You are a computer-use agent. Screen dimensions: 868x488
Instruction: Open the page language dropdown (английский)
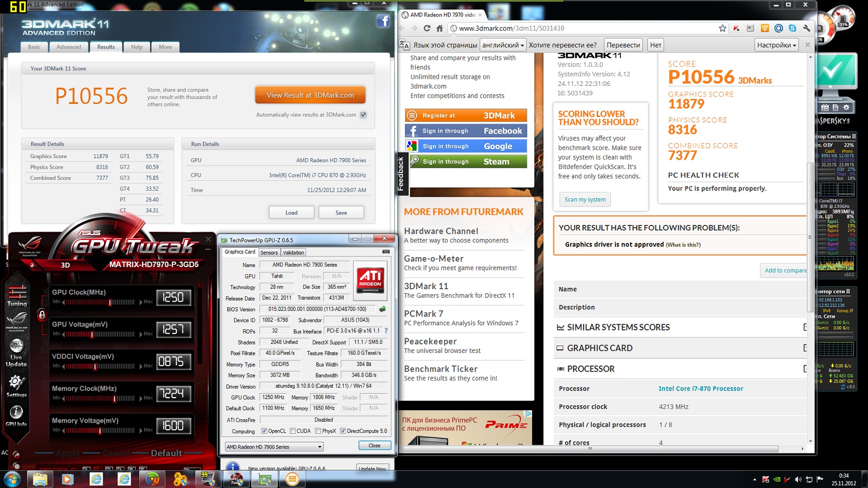coord(503,45)
